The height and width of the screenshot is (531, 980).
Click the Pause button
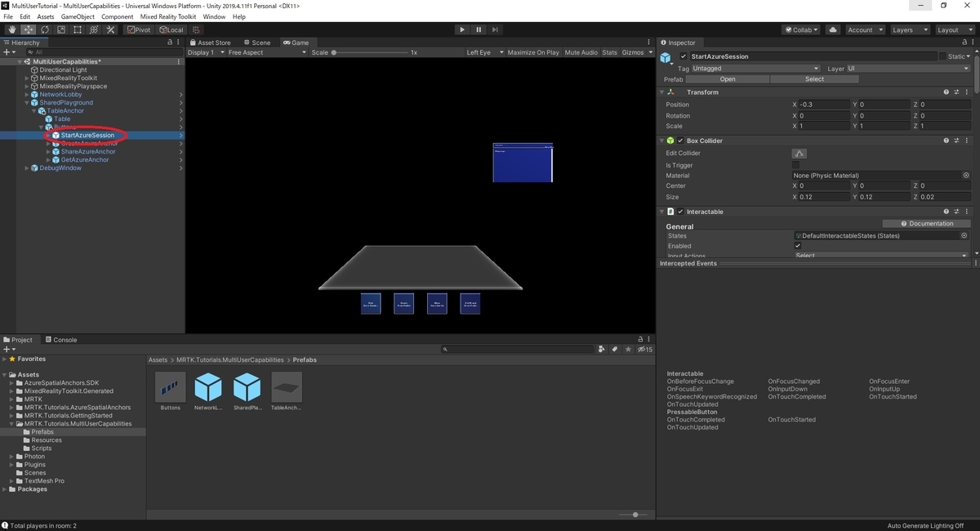[x=479, y=29]
